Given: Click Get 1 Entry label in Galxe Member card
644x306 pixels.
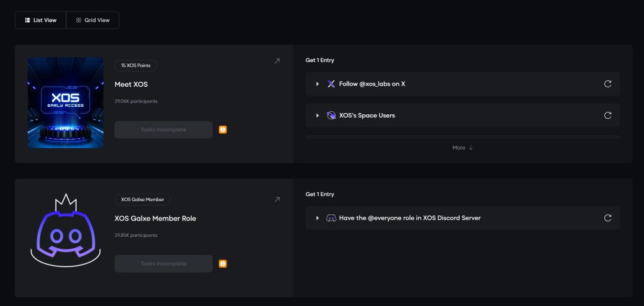Looking at the screenshot, I should coord(320,194).
